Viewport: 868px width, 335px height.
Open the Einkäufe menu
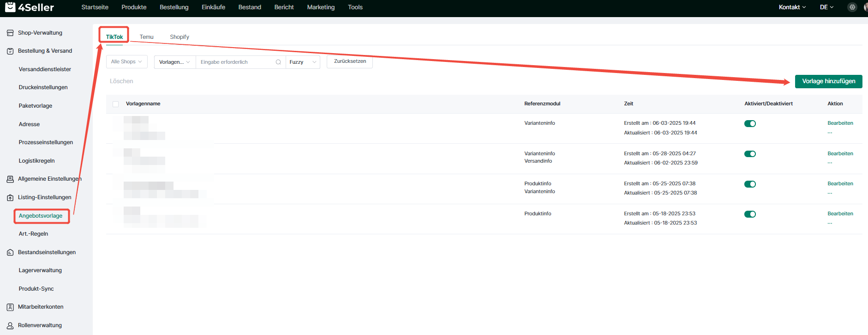point(213,7)
